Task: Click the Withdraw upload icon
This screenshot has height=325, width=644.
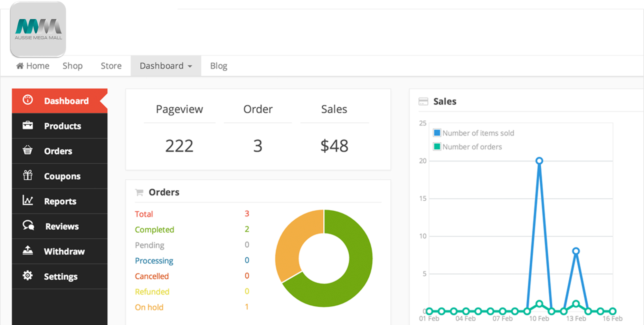Action: pos(28,251)
